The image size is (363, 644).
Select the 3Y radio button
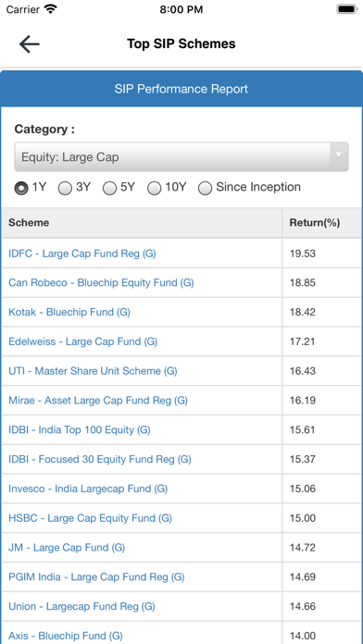point(65,189)
